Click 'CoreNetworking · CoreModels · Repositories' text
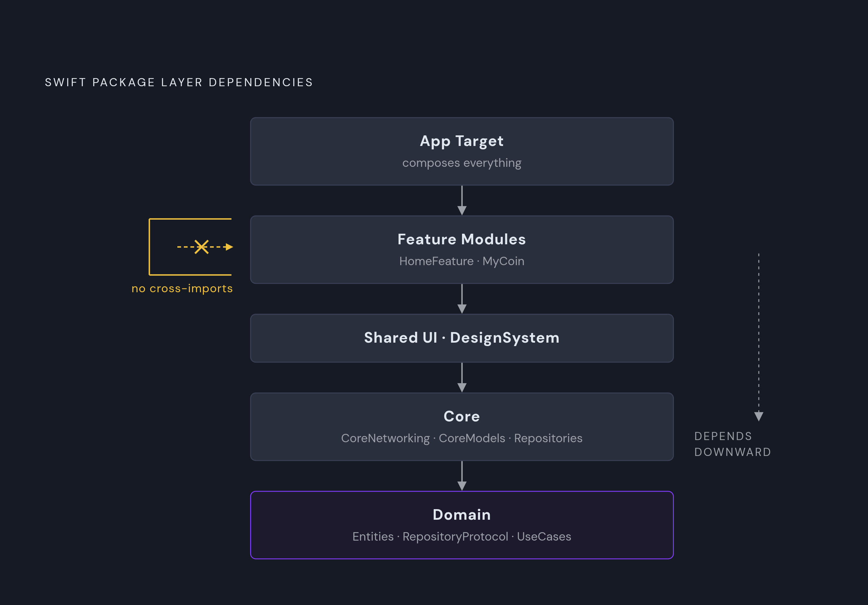This screenshot has height=605, width=868. pos(462,438)
